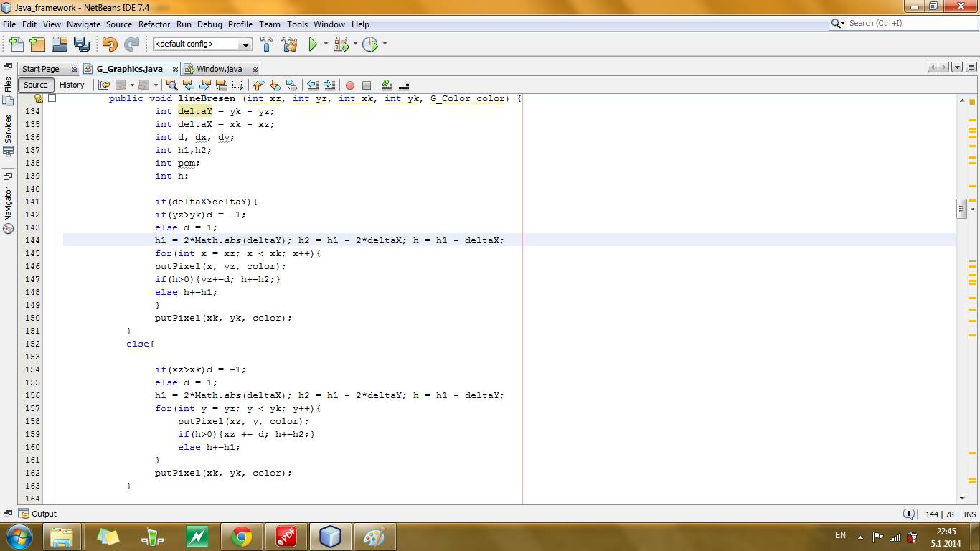The height and width of the screenshot is (551, 980).
Task: Open Windows Explorer from the taskbar
Action: click(62, 537)
